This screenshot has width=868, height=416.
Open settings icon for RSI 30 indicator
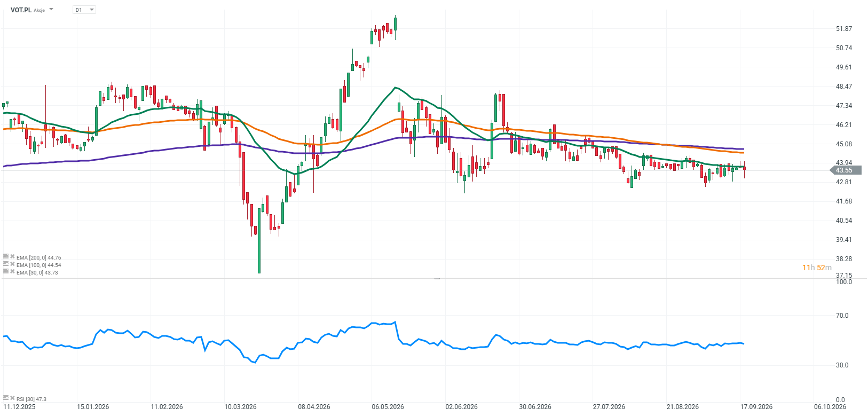point(6,398)
